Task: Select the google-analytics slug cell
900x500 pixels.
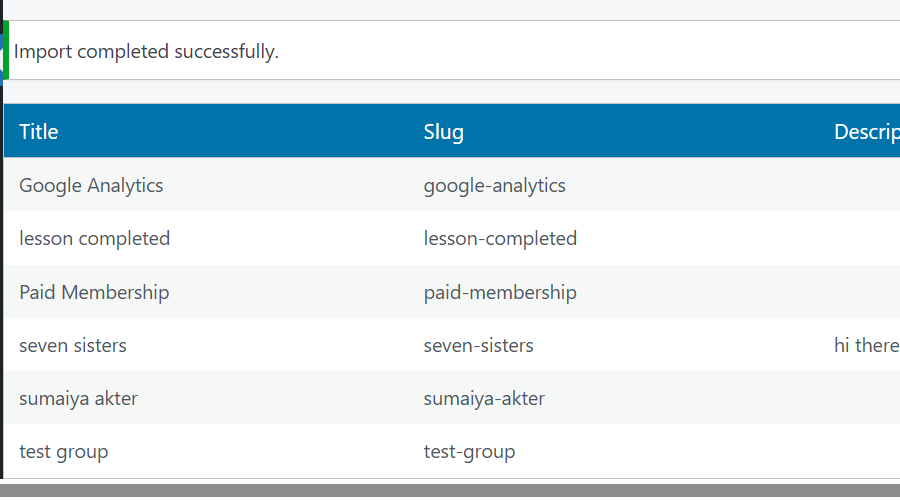Action: click(x=494, y=185)
